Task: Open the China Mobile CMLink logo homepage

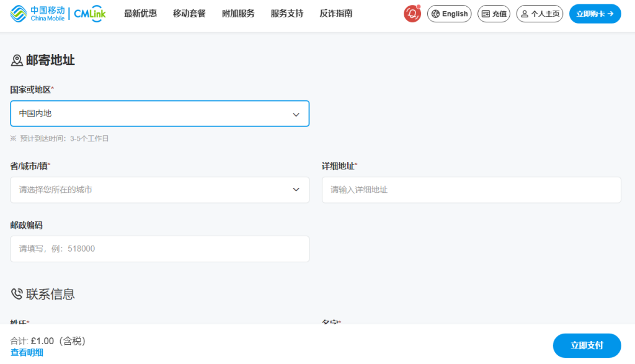Action: tap(58, 14)
